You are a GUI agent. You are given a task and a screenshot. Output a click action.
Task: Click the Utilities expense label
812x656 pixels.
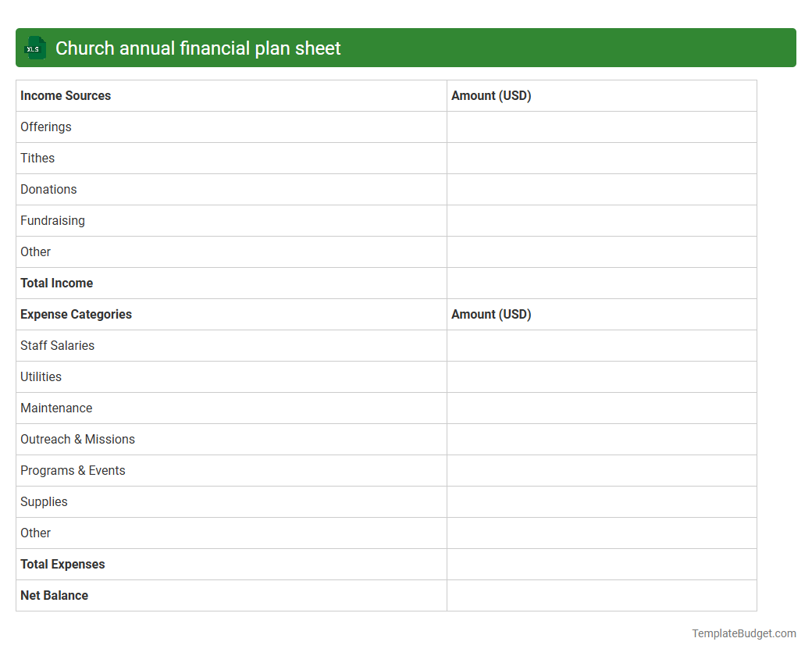(41, 376)
